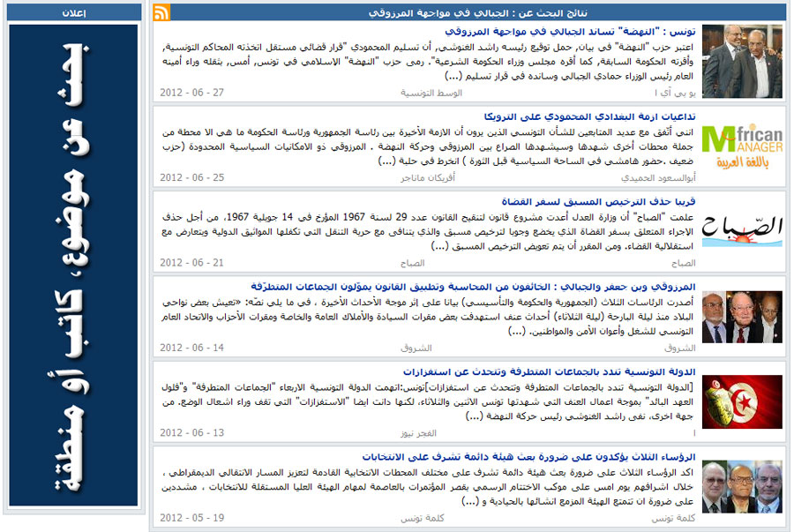Open article 'تونس : النهضة تساند الجبالي في مواجهة المرزوقي'
Viewport: 794px width, 532px height.
point(570,32)
